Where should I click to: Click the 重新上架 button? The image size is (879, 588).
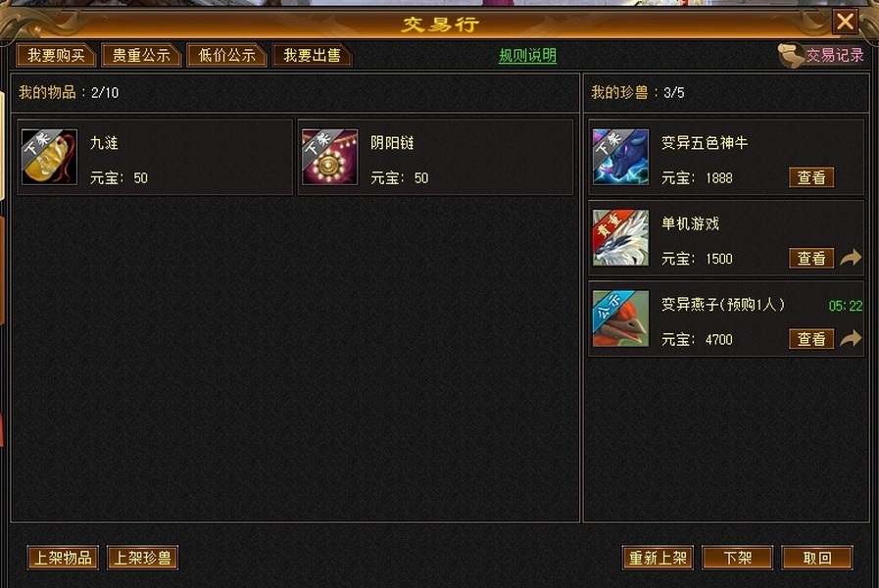[x=658, y=558]
